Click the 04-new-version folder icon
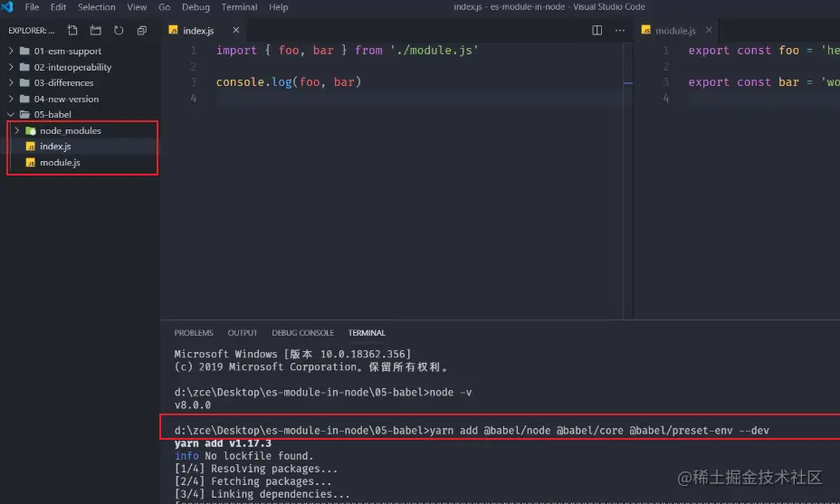Image resolution: width=840 pixels, height=504 pixels. pos(24,99)
